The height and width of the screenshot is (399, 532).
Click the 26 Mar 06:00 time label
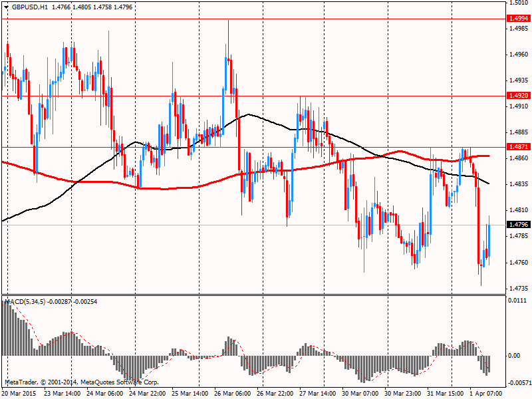point(232,394)
